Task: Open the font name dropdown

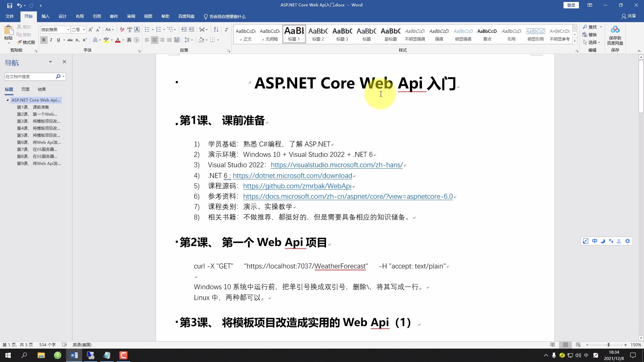Action: [67, 29]
